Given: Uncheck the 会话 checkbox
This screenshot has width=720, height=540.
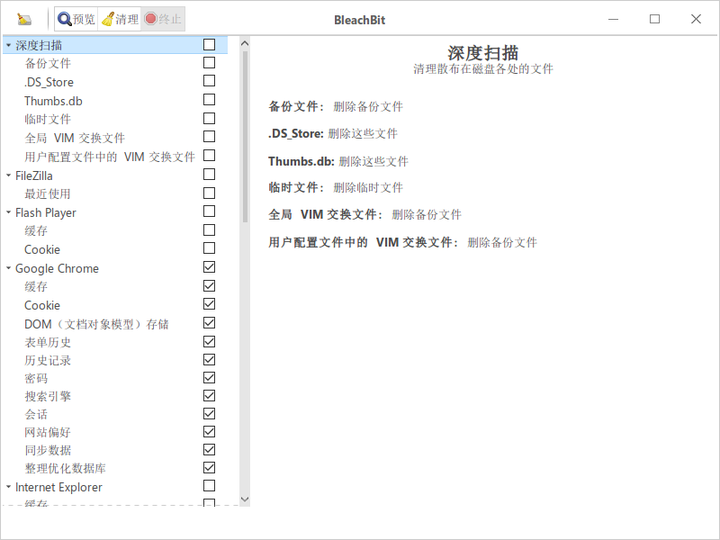Looking at the screenshot, I should [209, 414].
